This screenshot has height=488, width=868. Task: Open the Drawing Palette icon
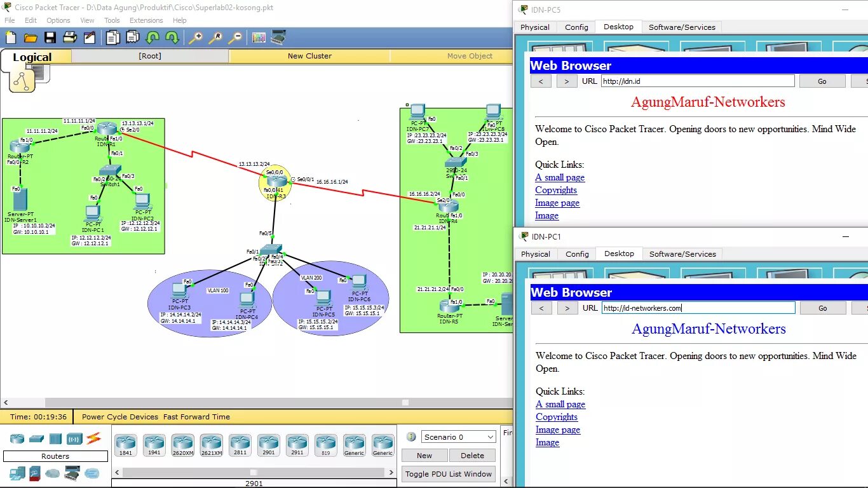coord(259,38)
